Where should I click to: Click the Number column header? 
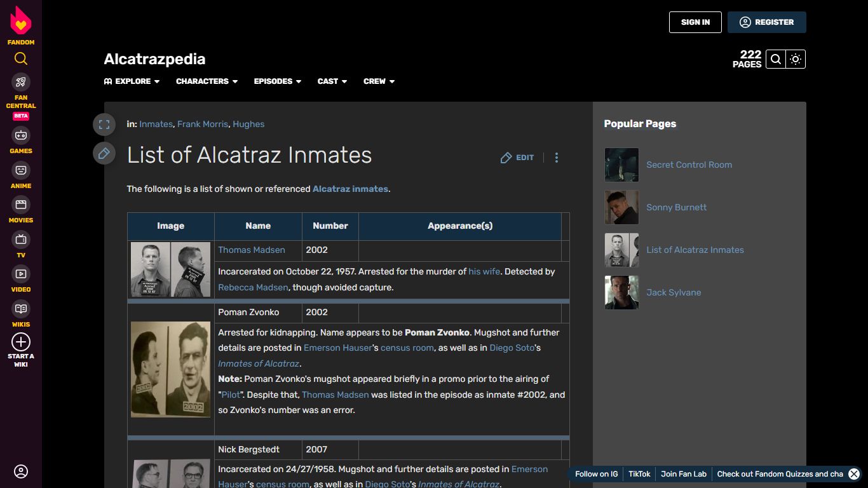pos(330,226)
